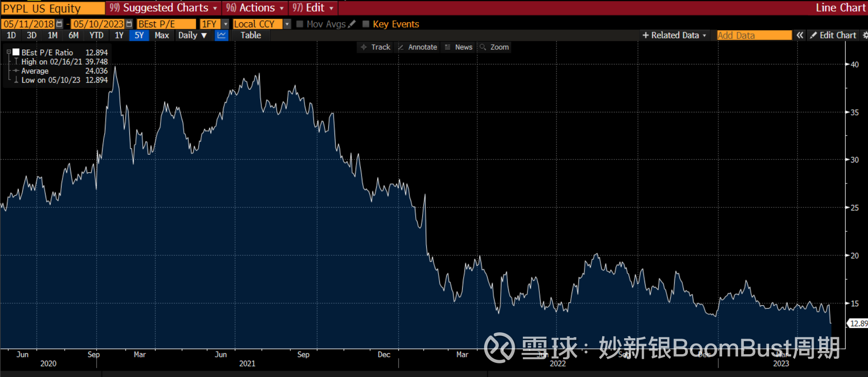This screenshot has width=868, height=377.
Task: Select the YTD time range
Action: [96, 35]
